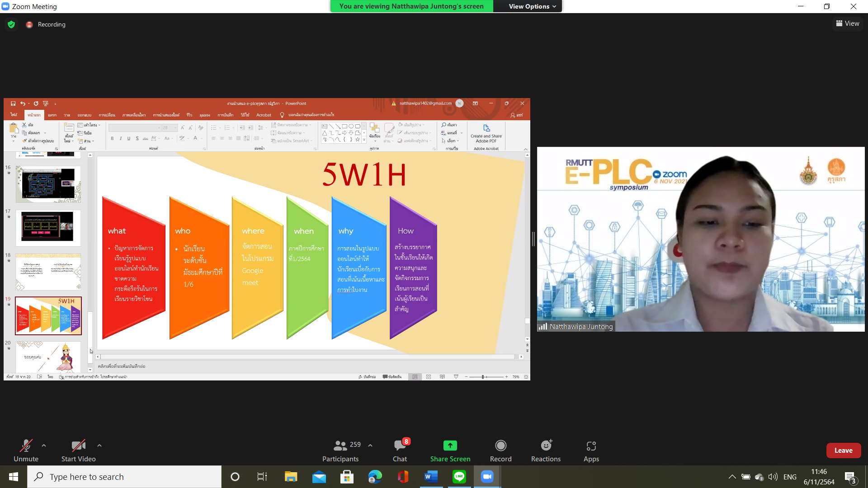Collapse the PowerPoint ribbon

click(x=525, y=149)
